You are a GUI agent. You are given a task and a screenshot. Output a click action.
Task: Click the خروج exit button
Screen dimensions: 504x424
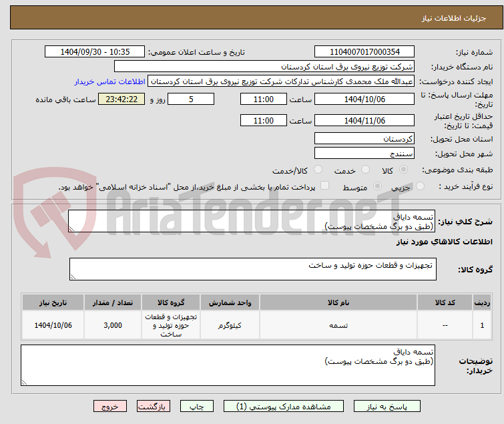point(110,407)
